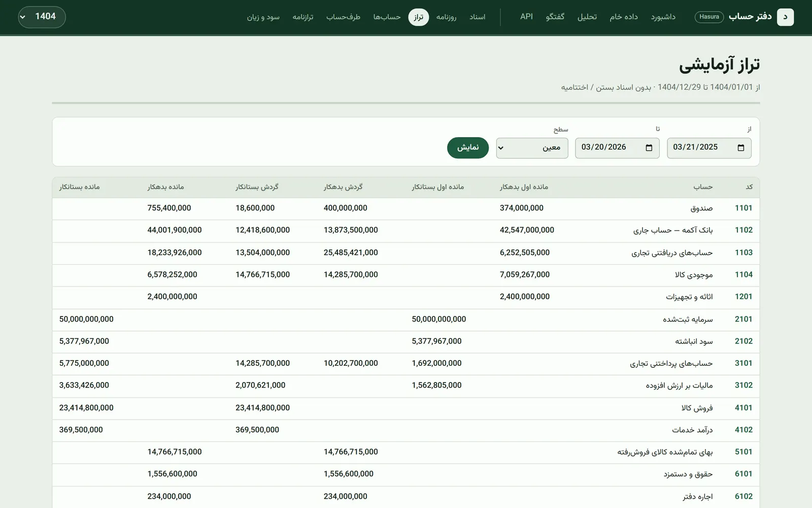This screenshot has width=812, height=508.
Task: Open calendar picker in the «از» date field
Action: pyautogui.click(x=740, y=148)
